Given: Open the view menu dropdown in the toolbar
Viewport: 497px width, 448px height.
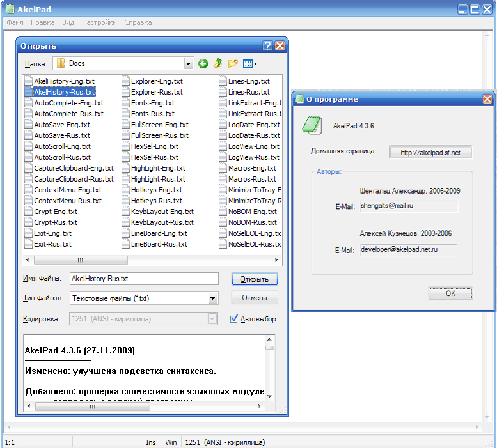Looking at the screenshot, I should coord(250,63).
